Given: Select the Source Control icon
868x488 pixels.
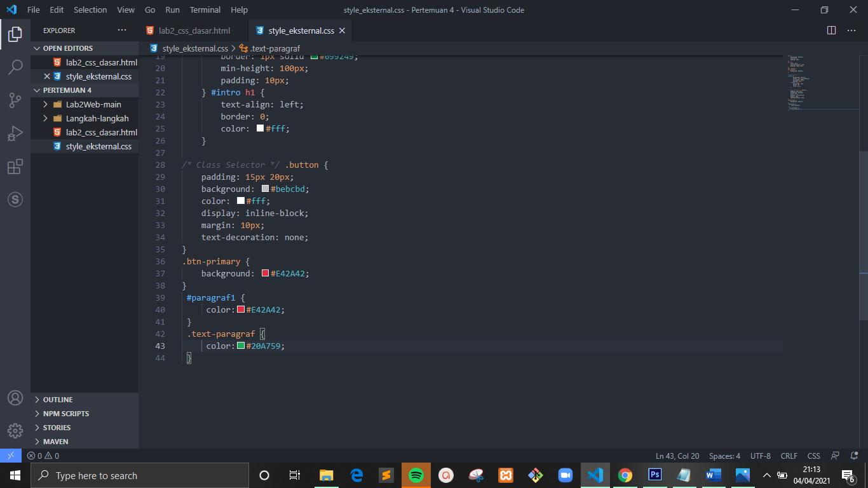Looking at the screenshot, I should [x=15, y=100].
